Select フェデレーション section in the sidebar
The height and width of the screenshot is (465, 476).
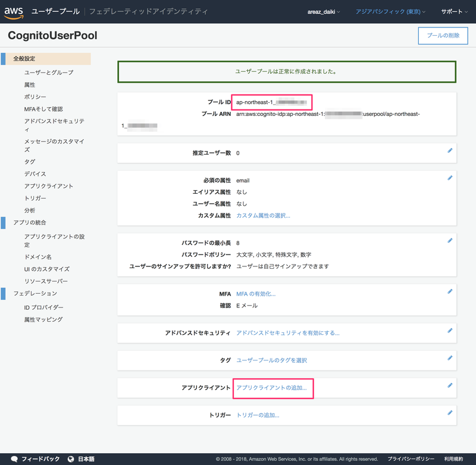tap(35, 294)
